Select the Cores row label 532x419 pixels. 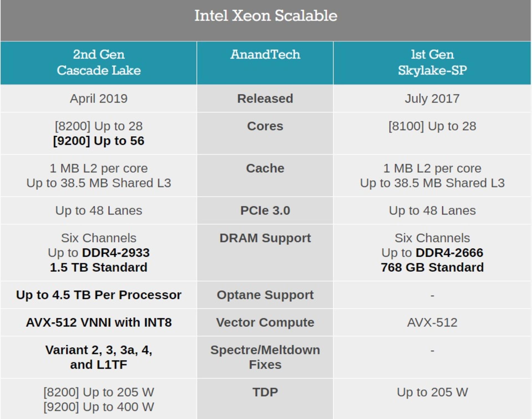tap(265, 126)
